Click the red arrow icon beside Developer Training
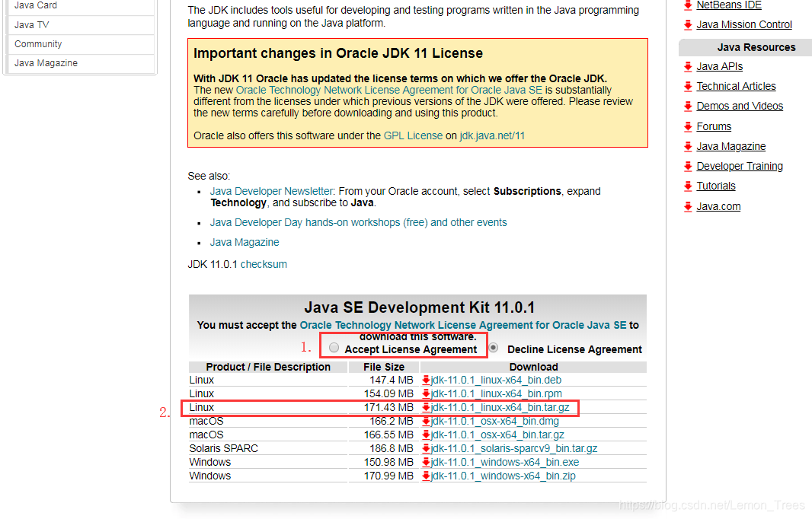This screenshot has width=812, height=519. point(688,167)
